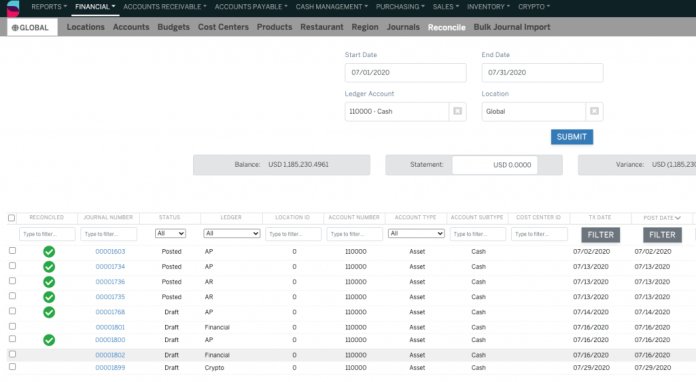Go to the Restaurant tab
The height and width of the screenshot is (382, 696).
[x=322, y=27]
